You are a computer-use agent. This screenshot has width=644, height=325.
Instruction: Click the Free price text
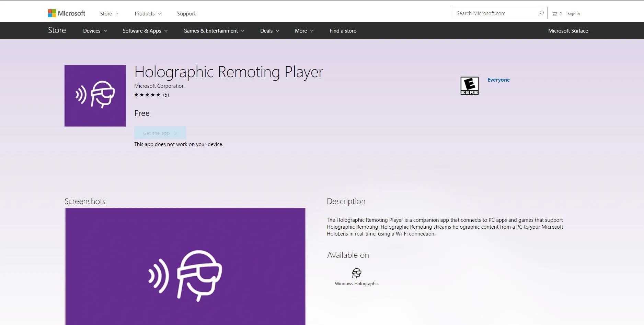(x=142, y=113)
